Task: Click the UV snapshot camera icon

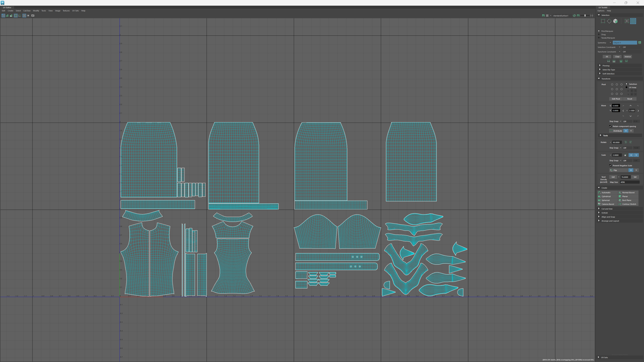Action: pyautogui.click(x=33, y=16)
